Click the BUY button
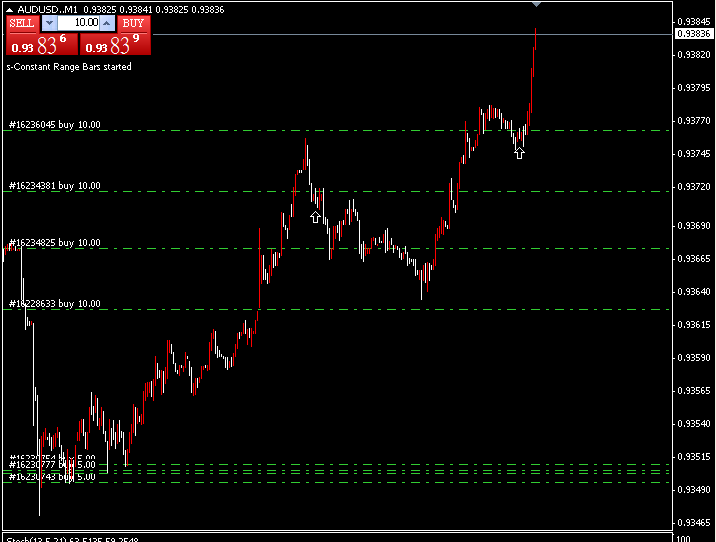Image resolution: width=716 pixels, height=542 pixels. tap(133, 23)
